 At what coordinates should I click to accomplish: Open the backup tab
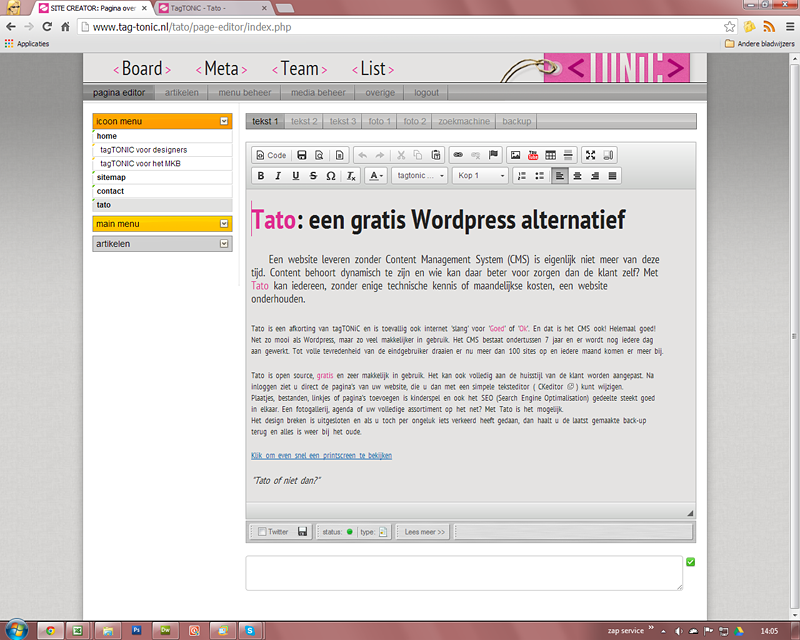click(x=516, y=121)
